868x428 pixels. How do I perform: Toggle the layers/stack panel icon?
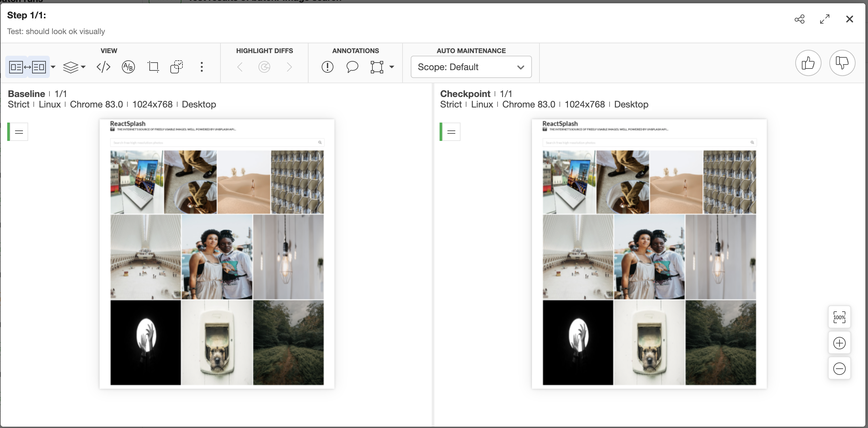click(70, 66)
